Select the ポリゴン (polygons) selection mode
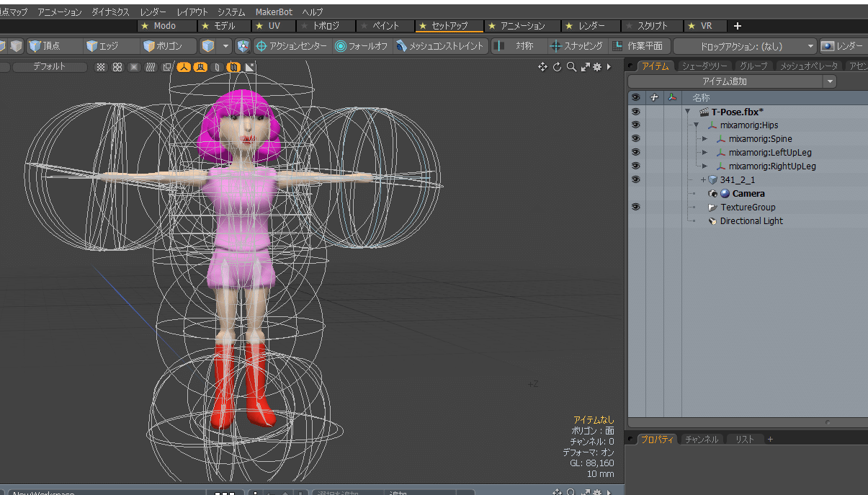Viewport: 868px width, 495px height. 168,46
